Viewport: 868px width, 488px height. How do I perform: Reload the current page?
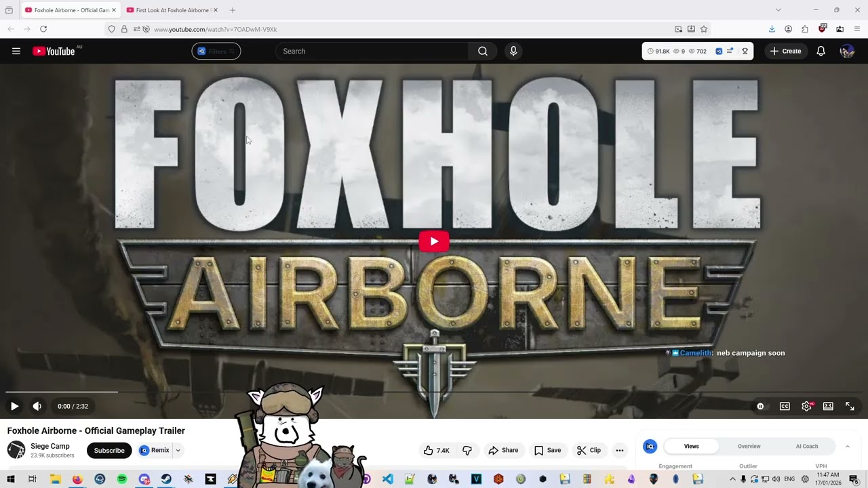[43, 29]
